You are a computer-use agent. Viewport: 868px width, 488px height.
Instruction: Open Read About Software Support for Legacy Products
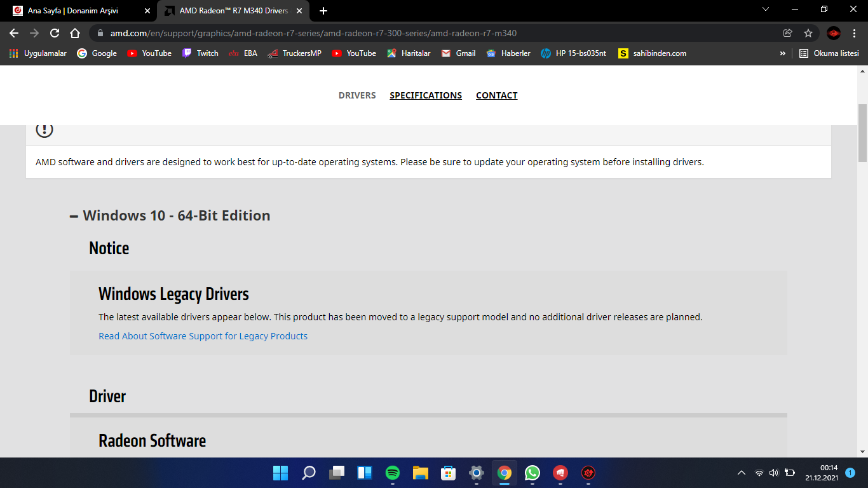(x=203, y=336)
